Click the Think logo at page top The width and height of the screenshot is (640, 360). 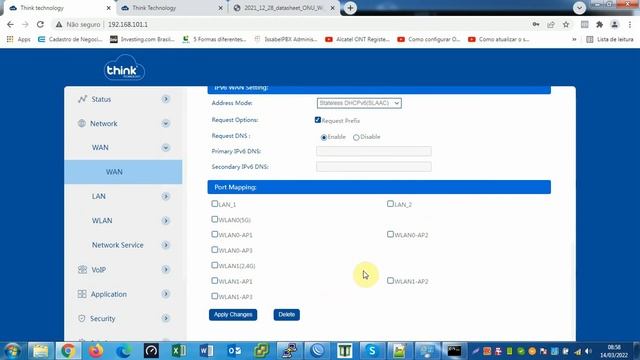tap(124, 68)
